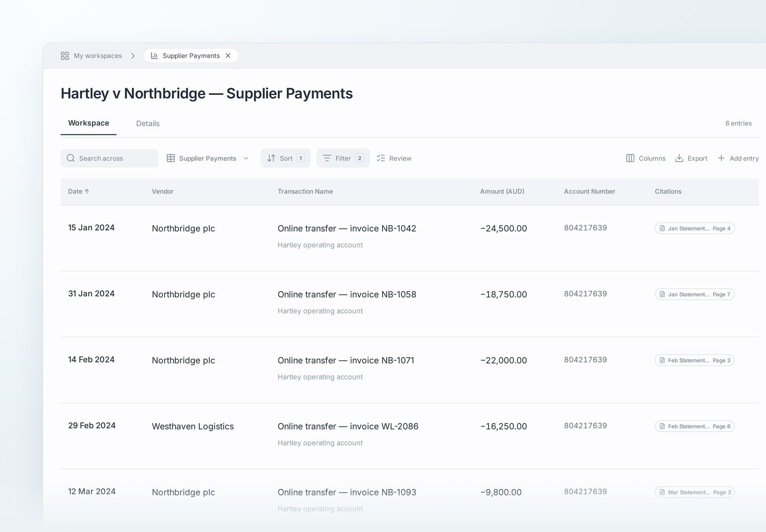Click the Account Number column header
The width and height of the screenshot is (766, 532).
click(589, 192)
